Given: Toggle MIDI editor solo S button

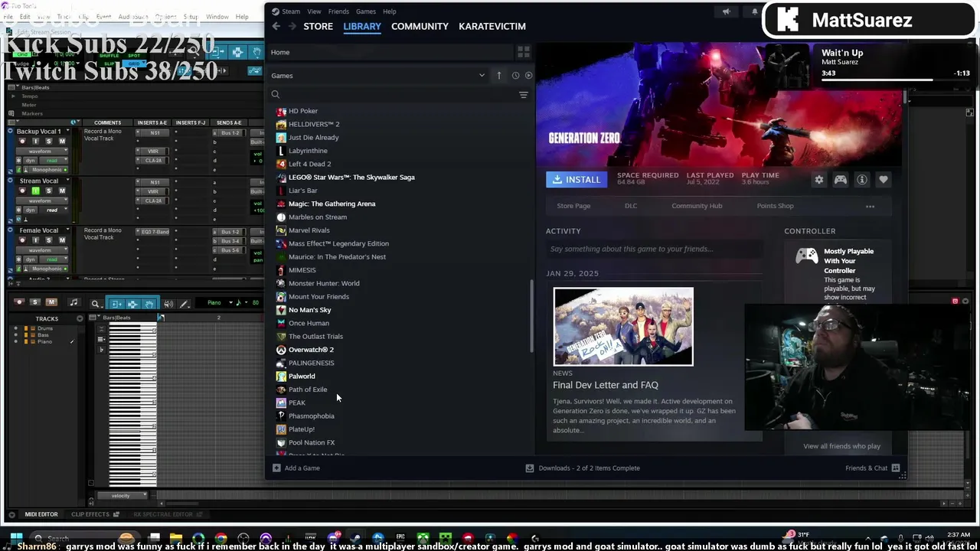Looking at the screenshot, I should (x=35, y=303).
